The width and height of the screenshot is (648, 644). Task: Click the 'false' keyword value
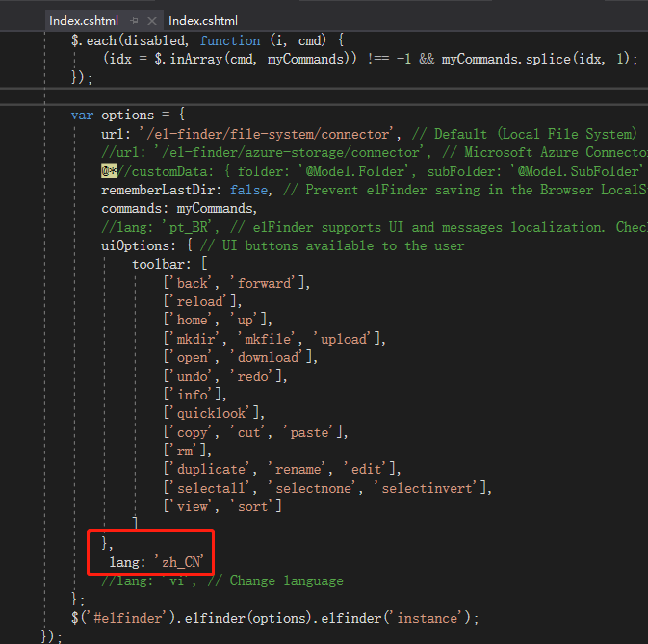[x=248, y=190]
